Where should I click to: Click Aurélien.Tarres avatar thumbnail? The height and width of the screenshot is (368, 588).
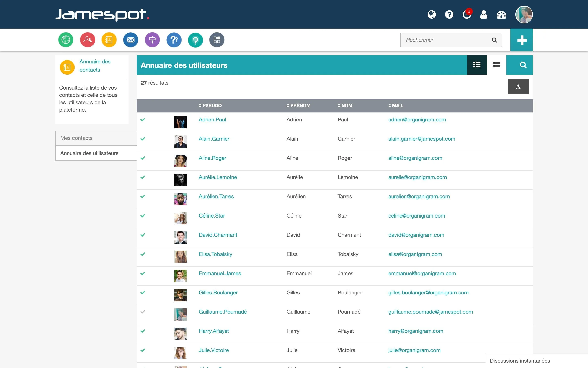[180, 199]
